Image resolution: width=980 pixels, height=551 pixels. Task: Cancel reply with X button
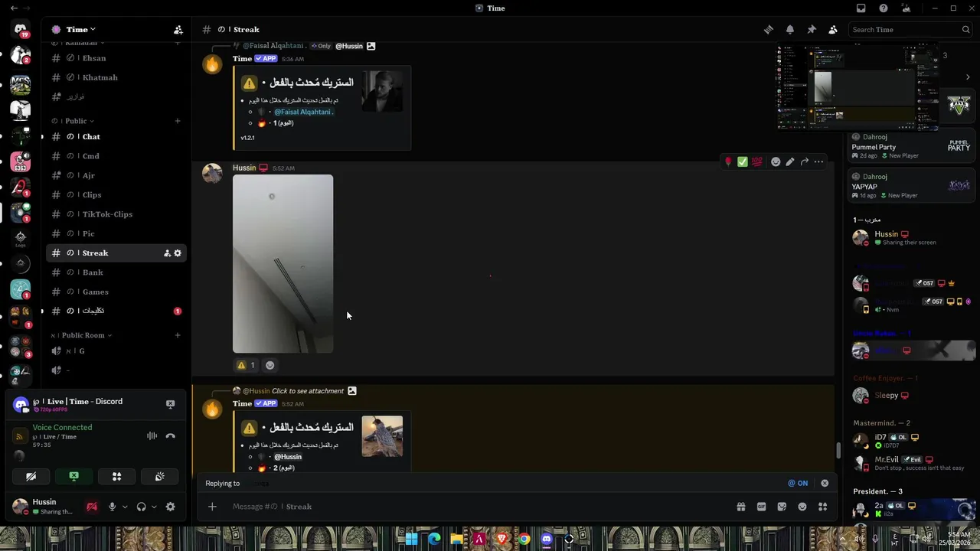(825, 484)
